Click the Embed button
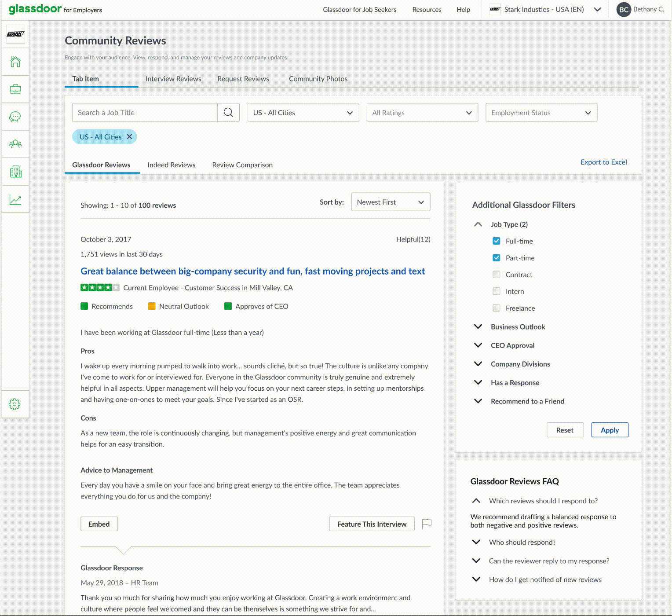The width and height of the screenshot is (672, 616). (99, 524)
